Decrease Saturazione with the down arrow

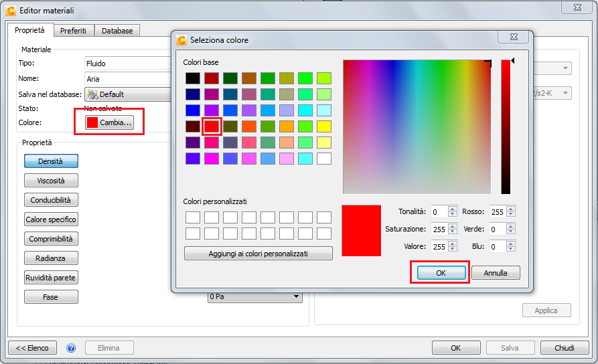coord(453,232)
